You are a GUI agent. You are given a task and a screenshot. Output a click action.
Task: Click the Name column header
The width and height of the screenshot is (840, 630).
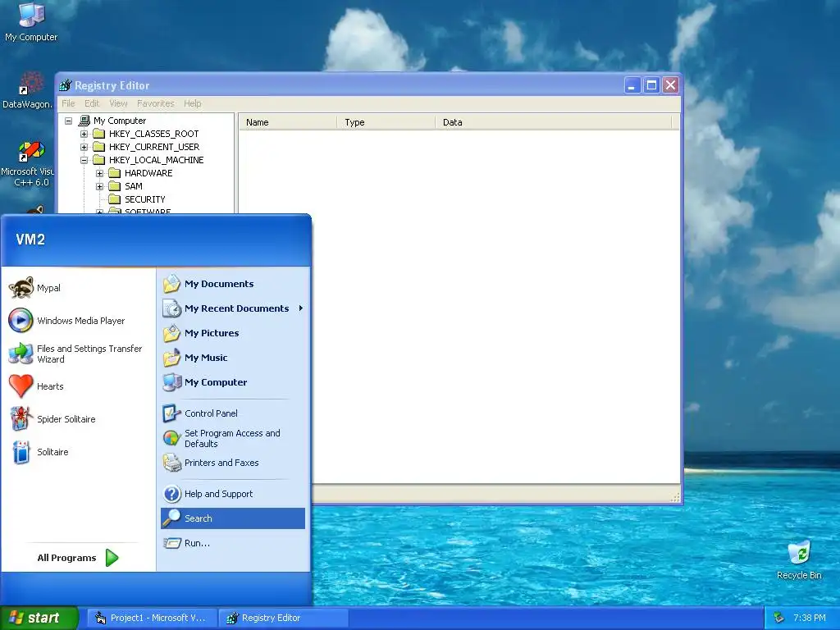(288, 122)
